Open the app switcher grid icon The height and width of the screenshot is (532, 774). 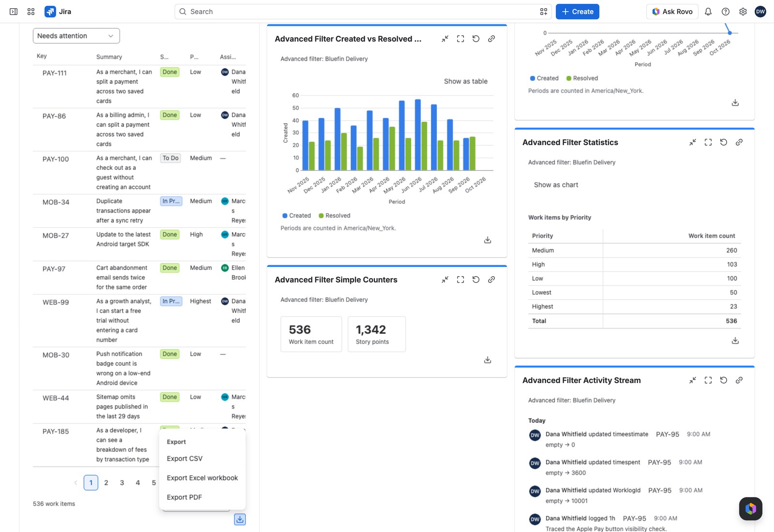coord(31,12)
